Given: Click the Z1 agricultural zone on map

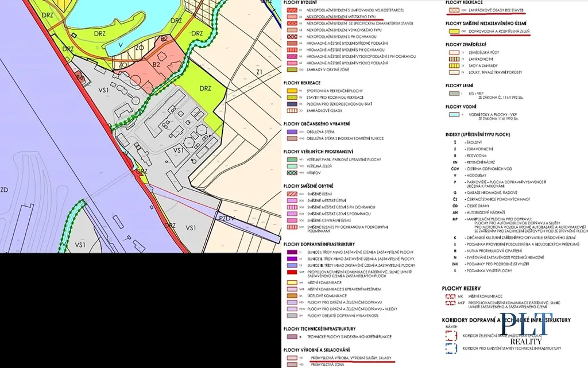Looking at the screenshot, I should tap(259, 72).
